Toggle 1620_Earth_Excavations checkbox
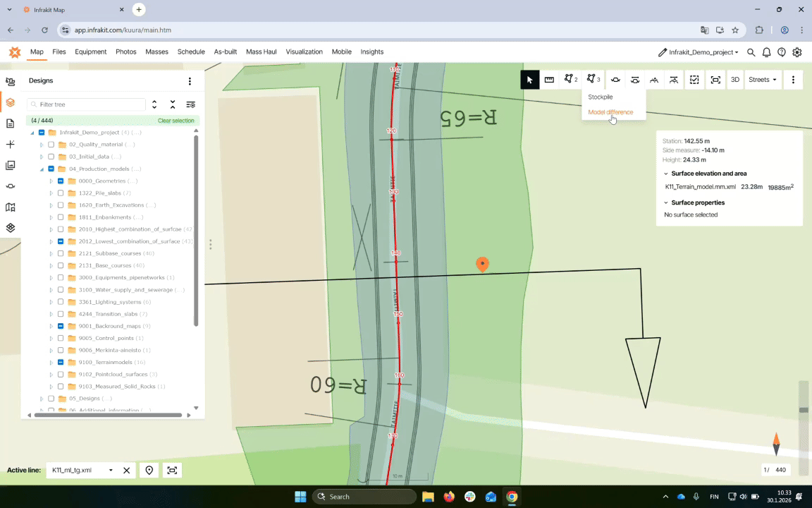812x508 pixels. click(61, 205)
